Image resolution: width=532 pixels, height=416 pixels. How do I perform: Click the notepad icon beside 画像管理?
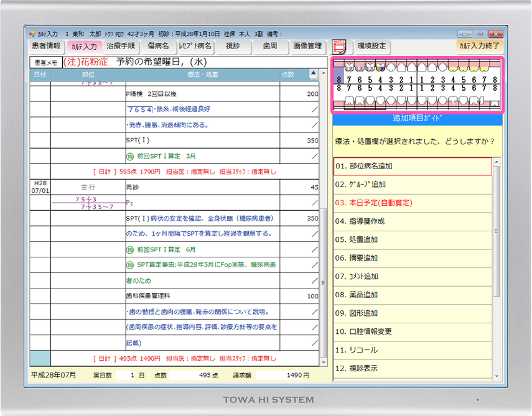[x=339, y=47]
